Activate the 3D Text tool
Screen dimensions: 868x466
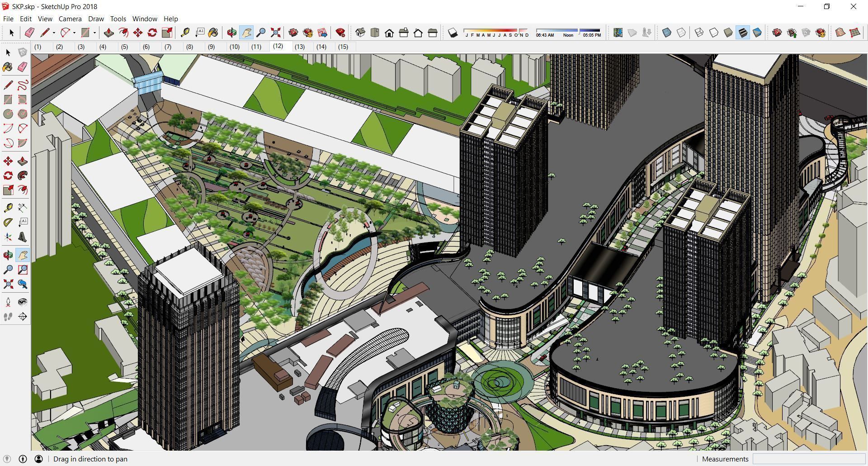[x=23, y=237]
